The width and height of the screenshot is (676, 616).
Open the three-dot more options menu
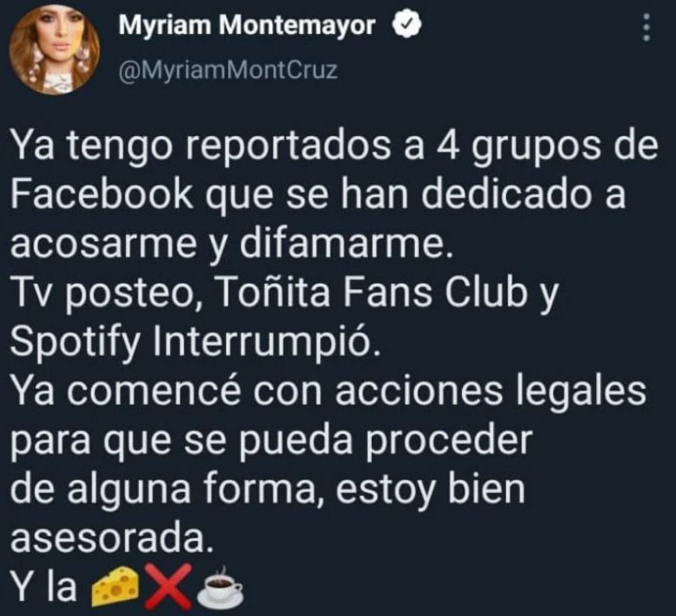click(647, 28)
